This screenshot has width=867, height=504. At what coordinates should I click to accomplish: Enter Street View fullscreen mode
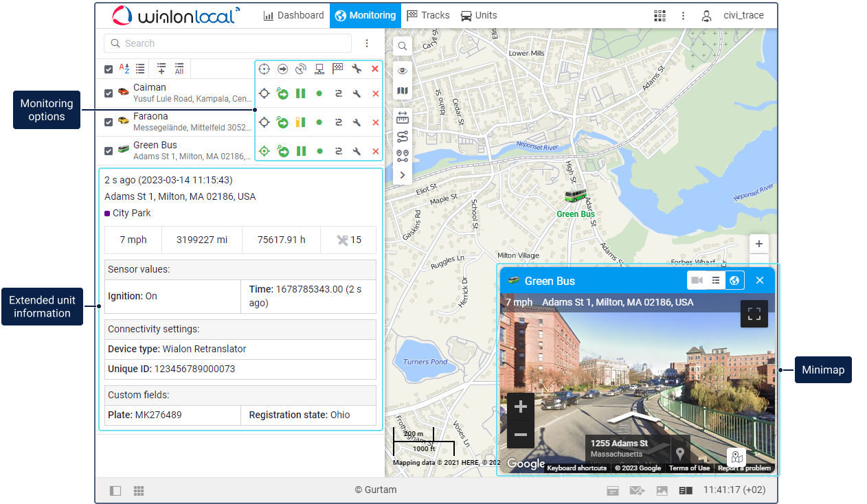point(754,314)
